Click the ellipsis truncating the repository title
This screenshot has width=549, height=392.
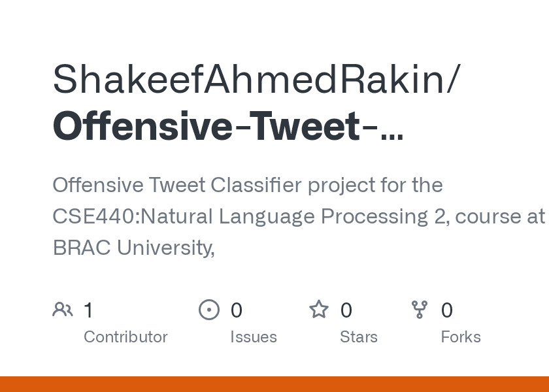[391, 127]
